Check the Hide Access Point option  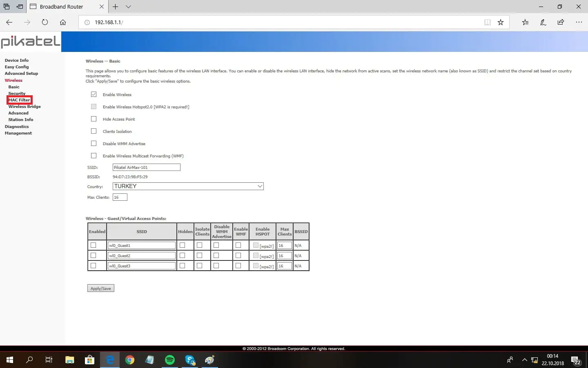click(x=94, y=119)
